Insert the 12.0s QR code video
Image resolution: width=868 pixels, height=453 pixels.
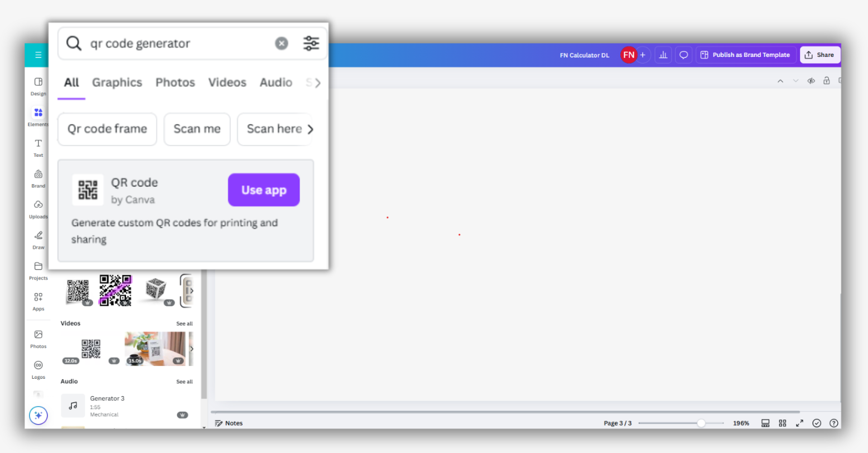[x=91, y=349]
